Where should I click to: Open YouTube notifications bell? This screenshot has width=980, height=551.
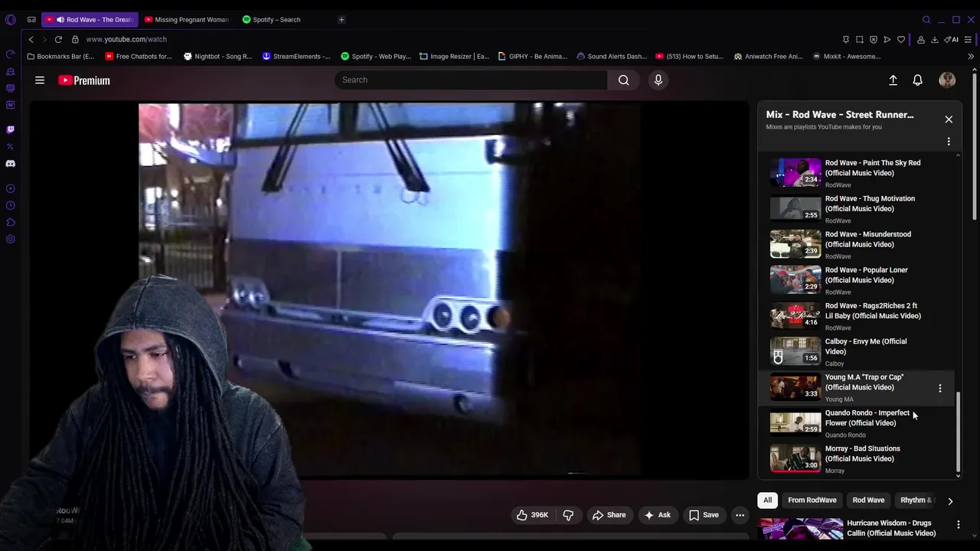point(917,80)
